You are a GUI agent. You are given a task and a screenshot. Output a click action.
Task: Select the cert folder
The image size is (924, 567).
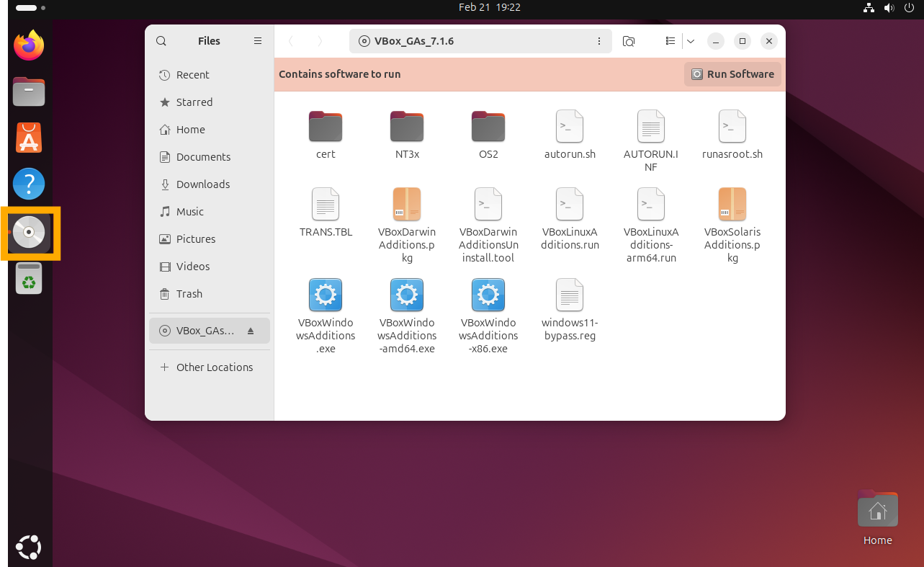(x=326, y=135)
